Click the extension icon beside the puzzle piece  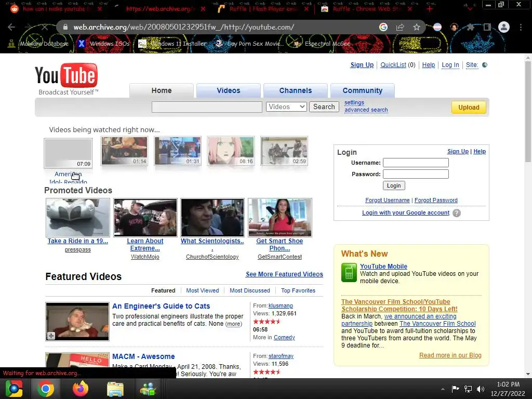pos(454,27)
